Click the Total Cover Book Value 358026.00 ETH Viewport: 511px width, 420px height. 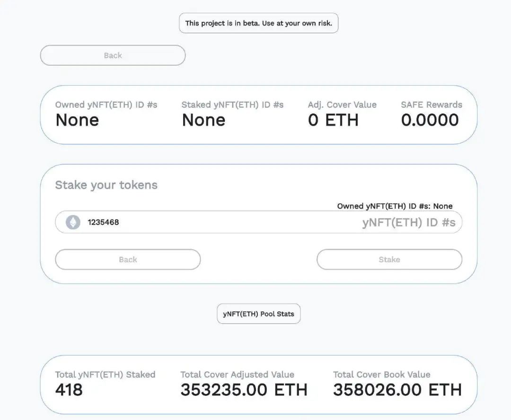397,390
